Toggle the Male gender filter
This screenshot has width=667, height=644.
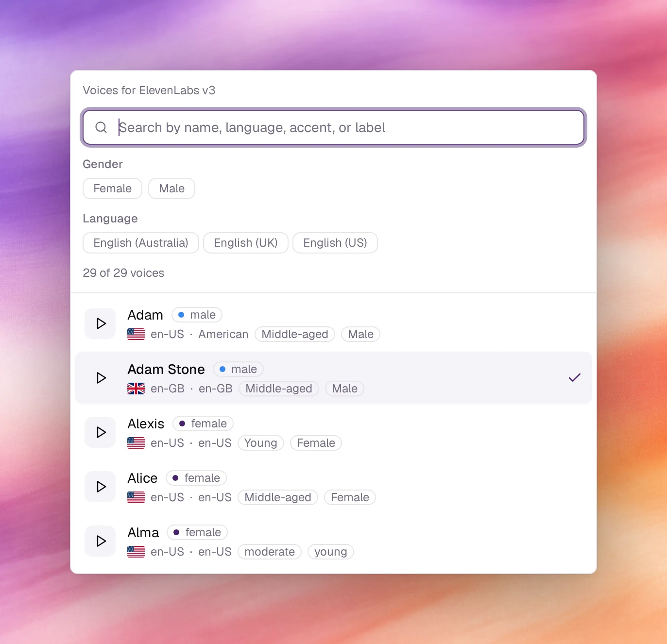pyautogui.click(x=171, y=188)
